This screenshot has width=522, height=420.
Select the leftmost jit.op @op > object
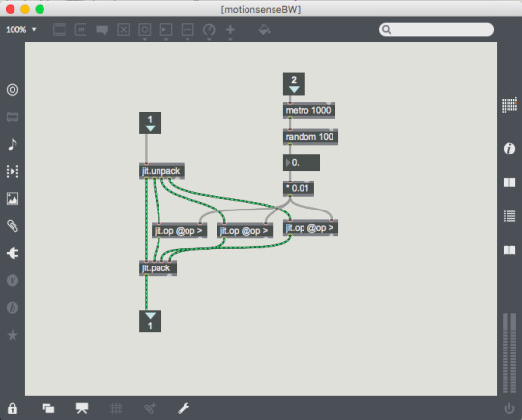(x=180, y=231)
